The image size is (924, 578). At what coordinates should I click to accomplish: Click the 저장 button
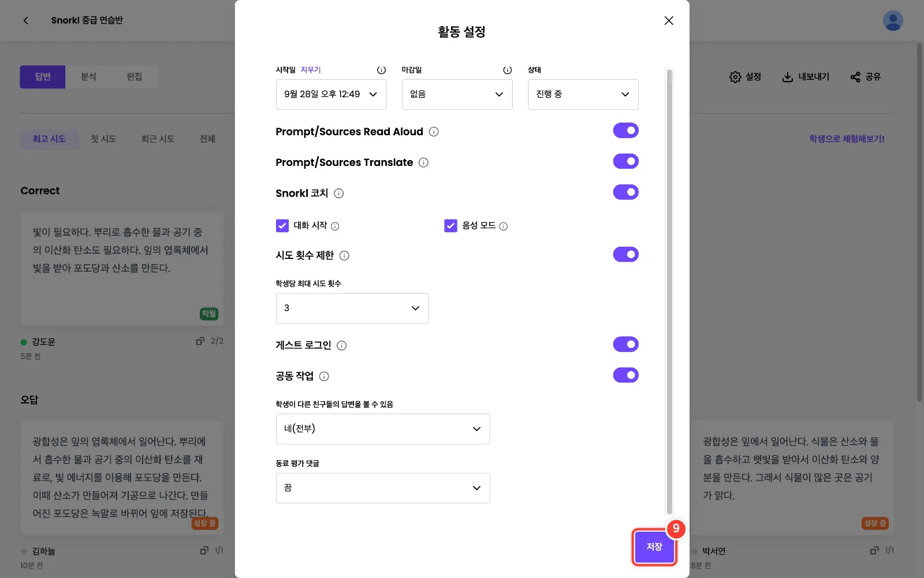(654, 547)
